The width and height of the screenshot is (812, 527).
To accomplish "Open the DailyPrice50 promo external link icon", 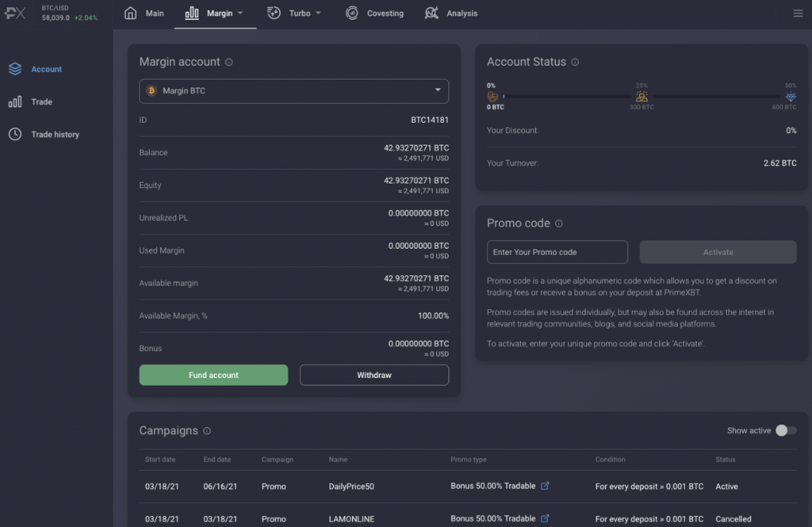I will (x=545, y=486).
